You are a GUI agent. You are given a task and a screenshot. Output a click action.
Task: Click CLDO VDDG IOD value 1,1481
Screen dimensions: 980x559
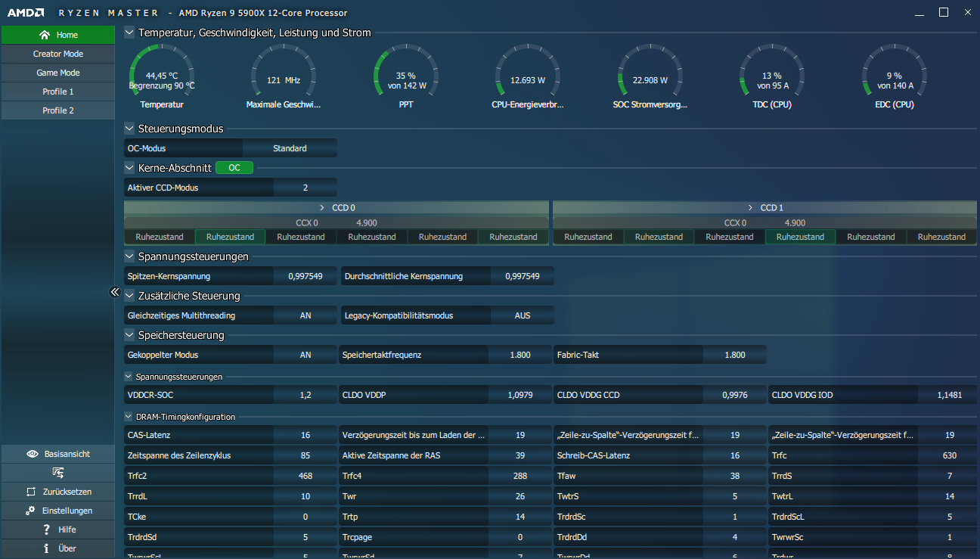950,395
